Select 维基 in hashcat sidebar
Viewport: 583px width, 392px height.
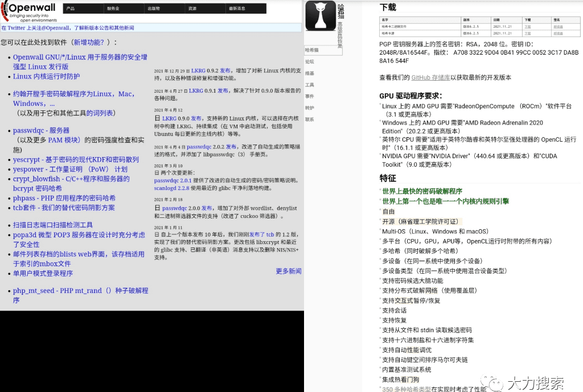[x=309, y=73]
